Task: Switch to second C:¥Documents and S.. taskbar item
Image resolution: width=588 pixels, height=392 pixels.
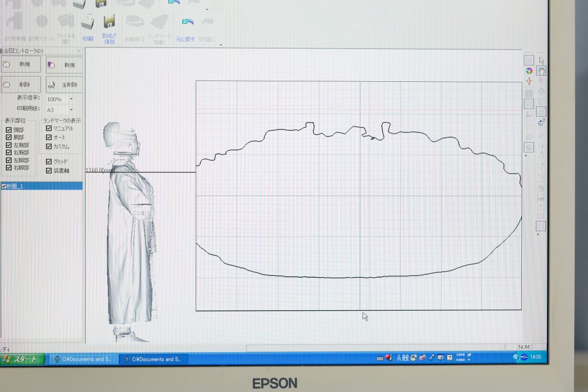Action: tap(153, 359)
